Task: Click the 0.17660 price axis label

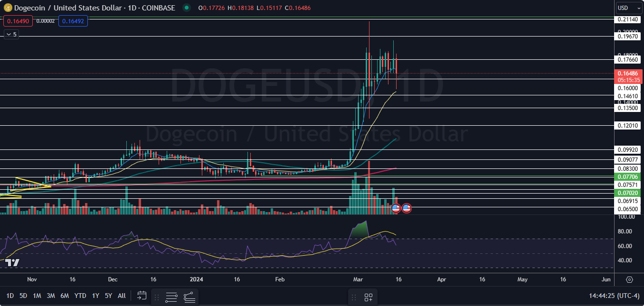Action: point(627,60)
